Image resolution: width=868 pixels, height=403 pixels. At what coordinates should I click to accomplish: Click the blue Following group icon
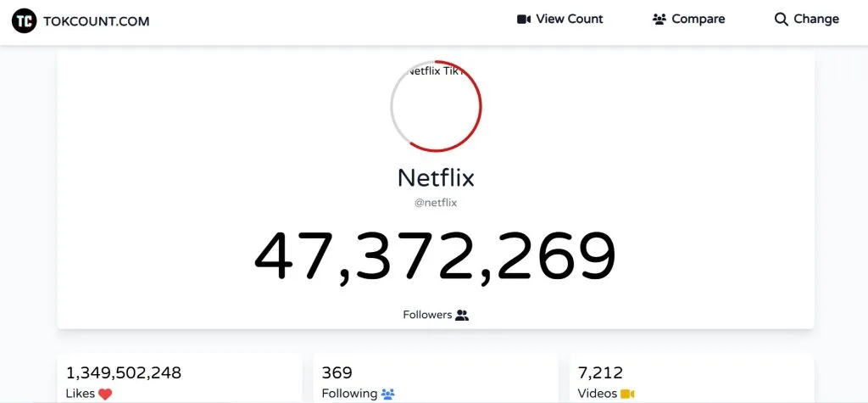pyautogui.click(x=388, y=394)
